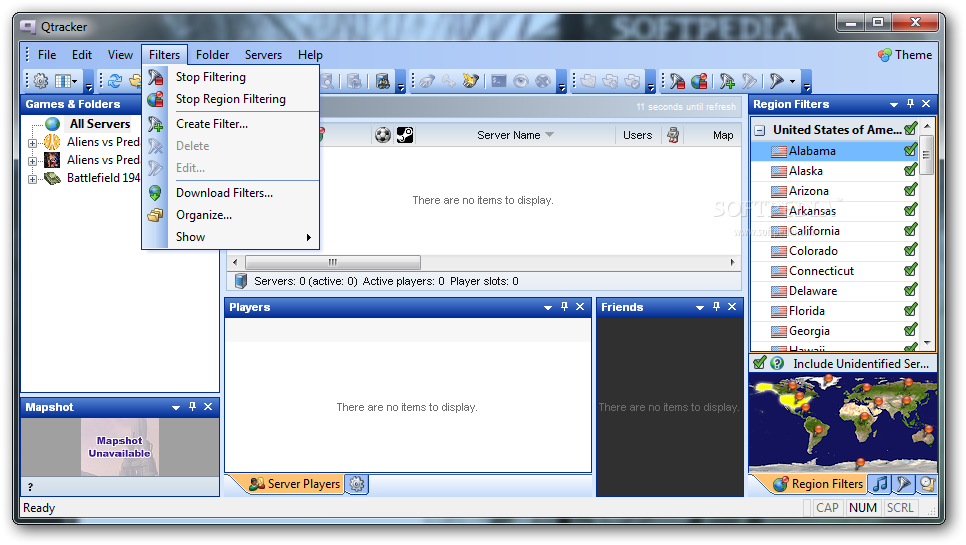
Task: Click the filter selection funnel toolbar icon
Action: (x=776, y=81)
